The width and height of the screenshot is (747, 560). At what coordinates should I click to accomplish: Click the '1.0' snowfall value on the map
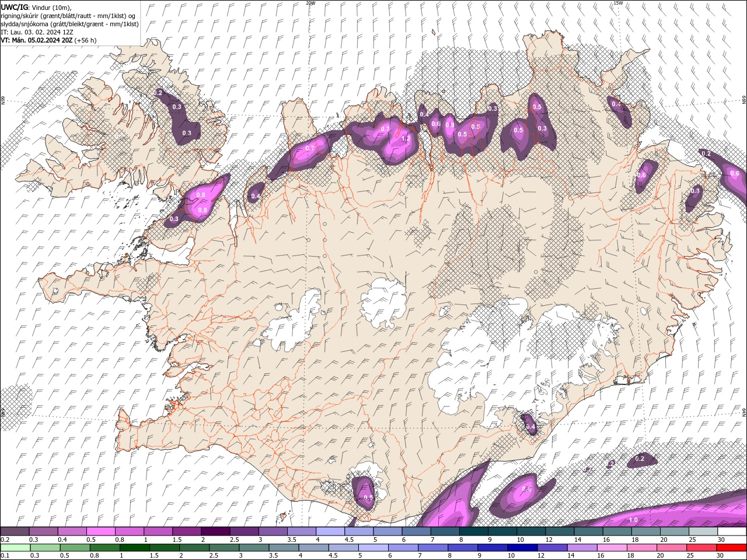coord(633,520)
